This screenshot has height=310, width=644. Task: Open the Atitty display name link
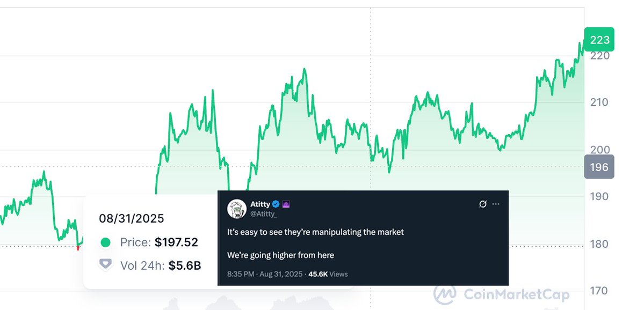point(260,204)
